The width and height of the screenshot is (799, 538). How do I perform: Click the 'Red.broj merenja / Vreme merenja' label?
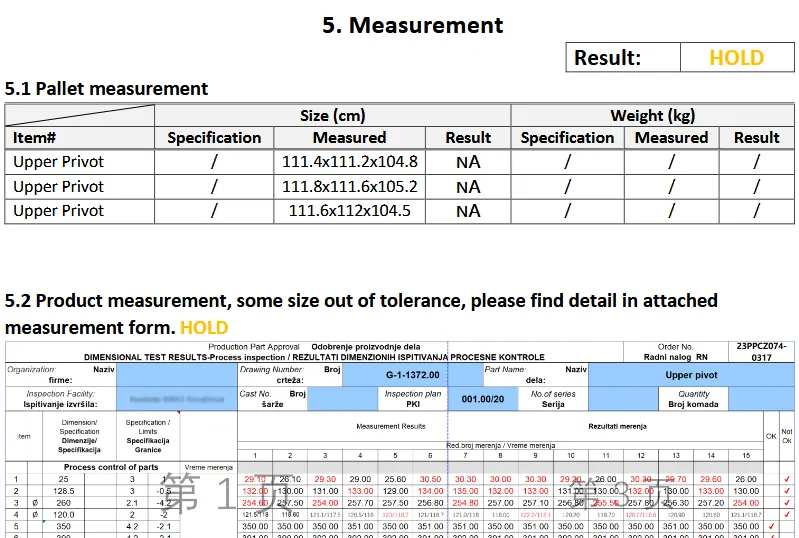[500, 445]
